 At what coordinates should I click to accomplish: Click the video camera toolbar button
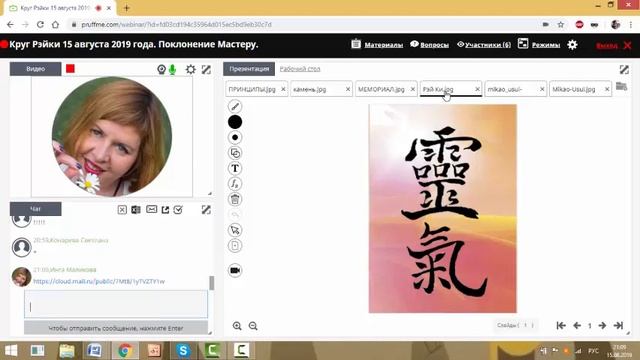[x=235, y=270]
